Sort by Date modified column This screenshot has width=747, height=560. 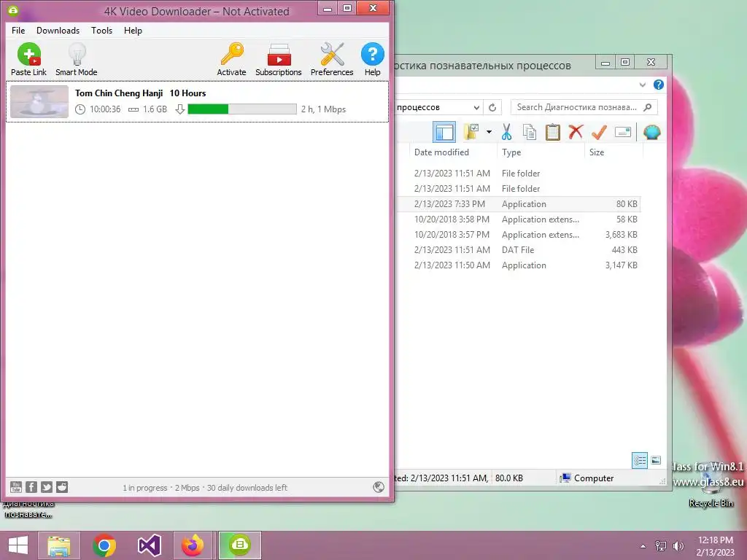click(x=452, y=152)
